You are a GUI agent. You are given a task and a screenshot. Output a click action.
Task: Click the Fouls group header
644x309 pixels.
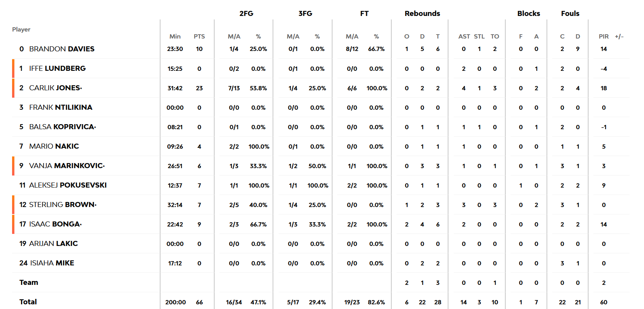(x=570, y=14)
